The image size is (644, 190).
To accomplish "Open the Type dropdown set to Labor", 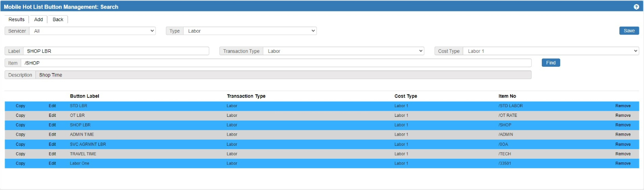I will (x=250, y=31).
